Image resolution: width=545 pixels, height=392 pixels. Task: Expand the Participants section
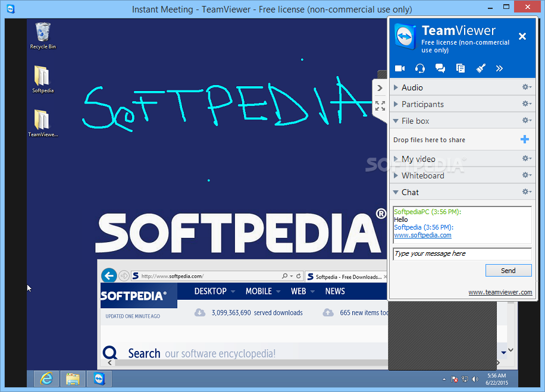pos(396,104)
